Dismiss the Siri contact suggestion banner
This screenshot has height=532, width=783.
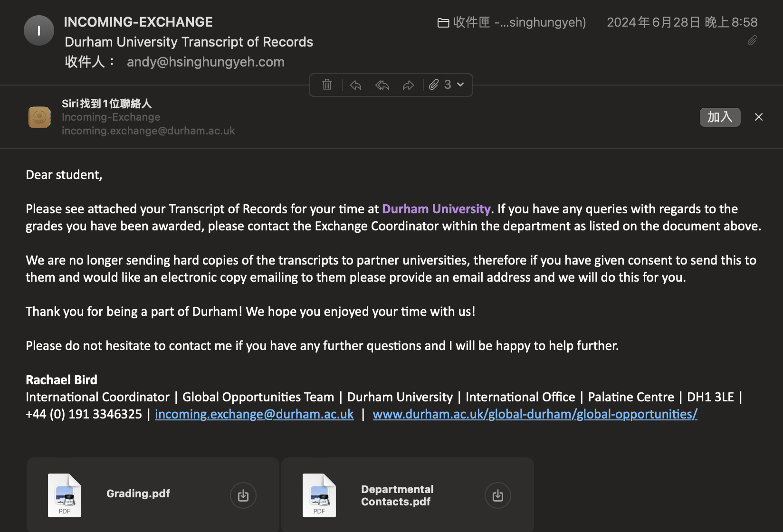click(x=759, y=117)
